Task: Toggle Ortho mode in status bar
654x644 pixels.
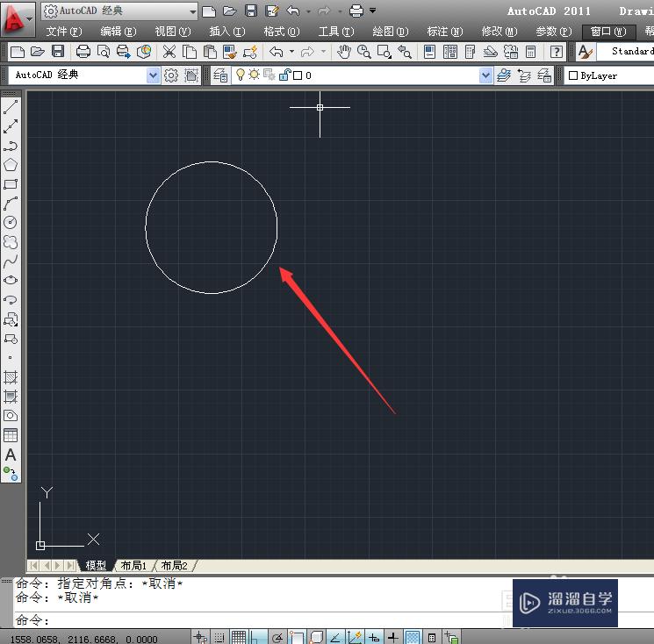Action: [x=258, y=637]
